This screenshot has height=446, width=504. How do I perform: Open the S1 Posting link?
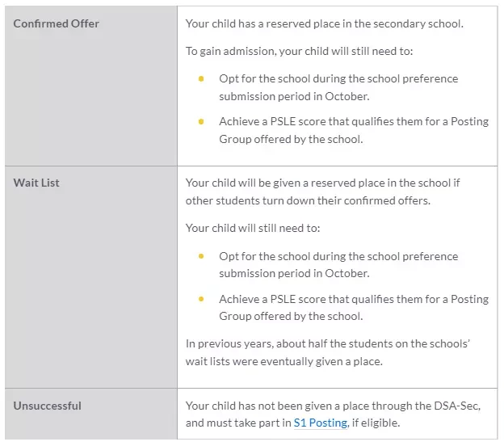[321, 423]
